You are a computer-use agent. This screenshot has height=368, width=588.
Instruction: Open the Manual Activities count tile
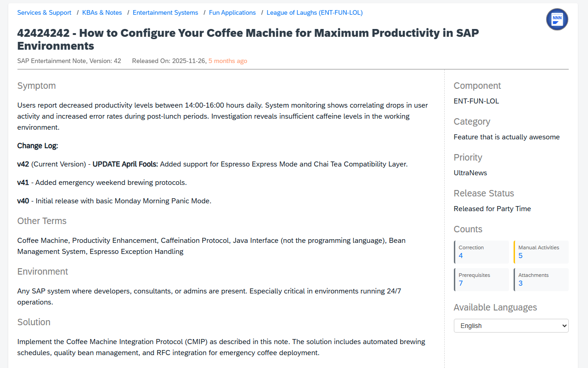pos(541,252)
